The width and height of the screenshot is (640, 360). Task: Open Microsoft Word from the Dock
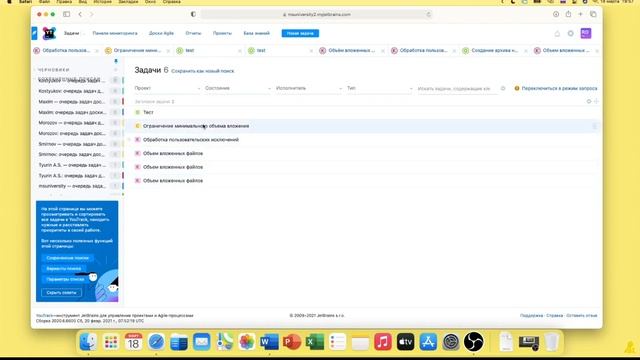(269, 342)
